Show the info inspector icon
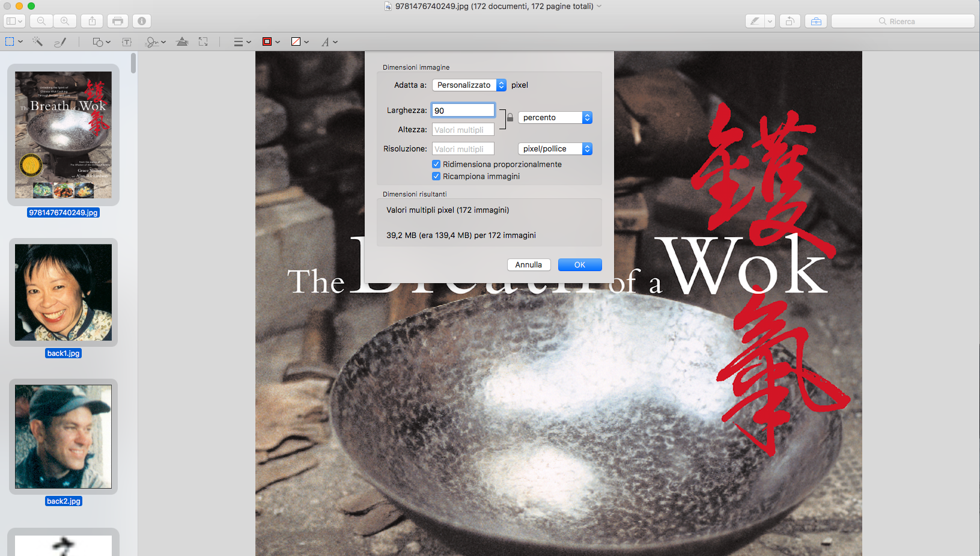Screen dimensions: 980x556 [142, 21]
